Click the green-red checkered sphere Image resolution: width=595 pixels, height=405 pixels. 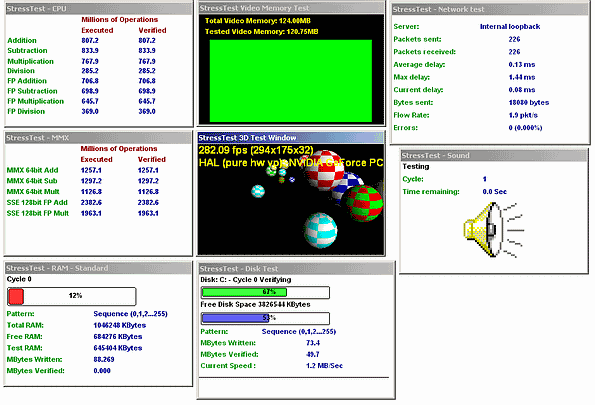(x=362, y=203)
